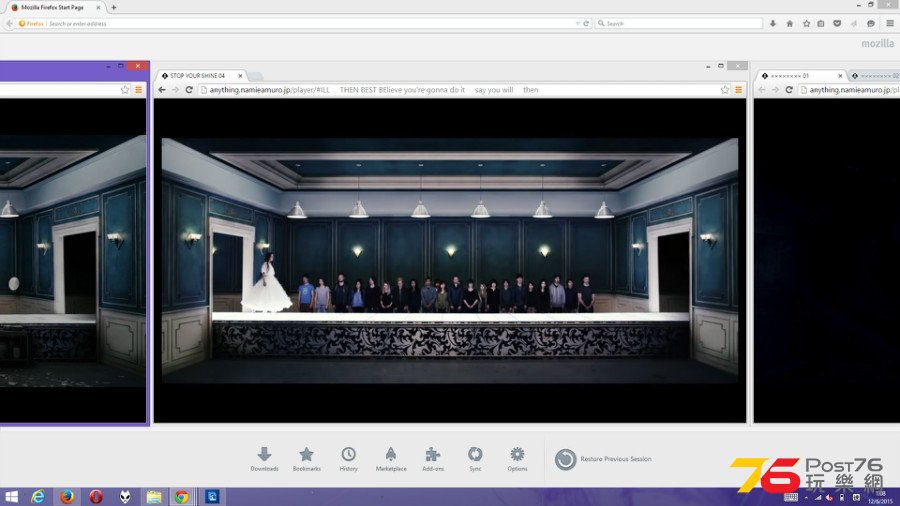
Task: Click Firefox toolbar bookmark star icon
Action: click(806, 24)
